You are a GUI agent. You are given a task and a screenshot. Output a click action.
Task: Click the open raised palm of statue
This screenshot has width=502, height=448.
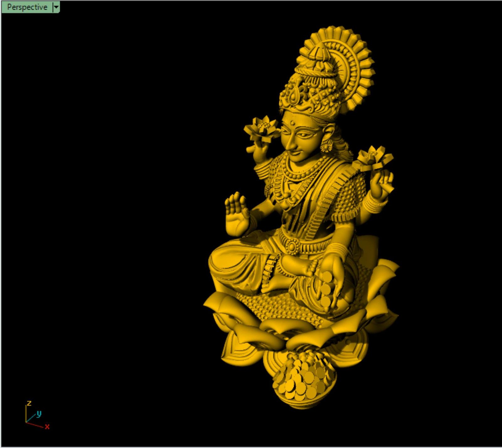pyautogui.click(x=236, y=213)
